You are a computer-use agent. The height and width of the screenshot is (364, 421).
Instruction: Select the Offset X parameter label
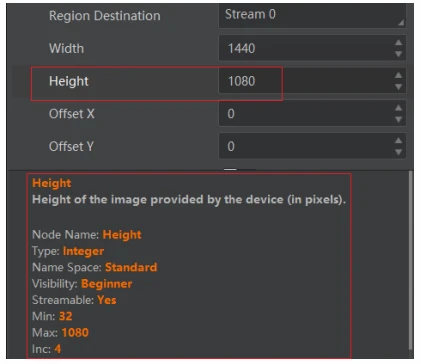tap(72, 114)
